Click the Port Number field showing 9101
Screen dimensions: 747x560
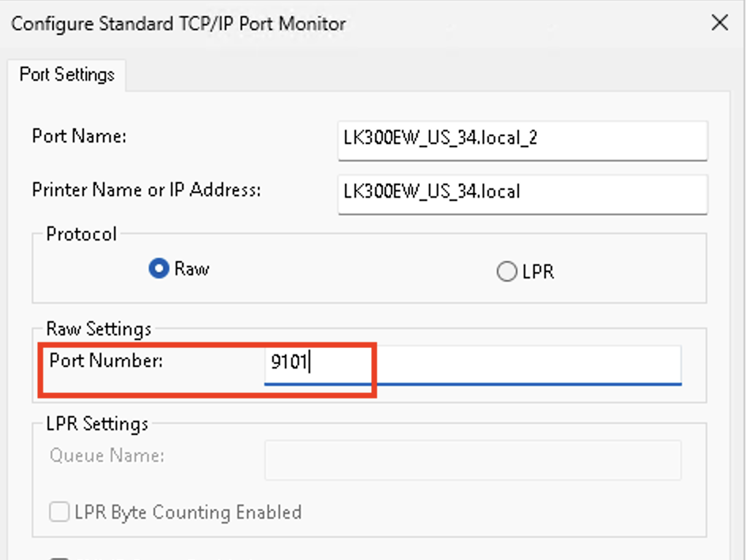472,364
